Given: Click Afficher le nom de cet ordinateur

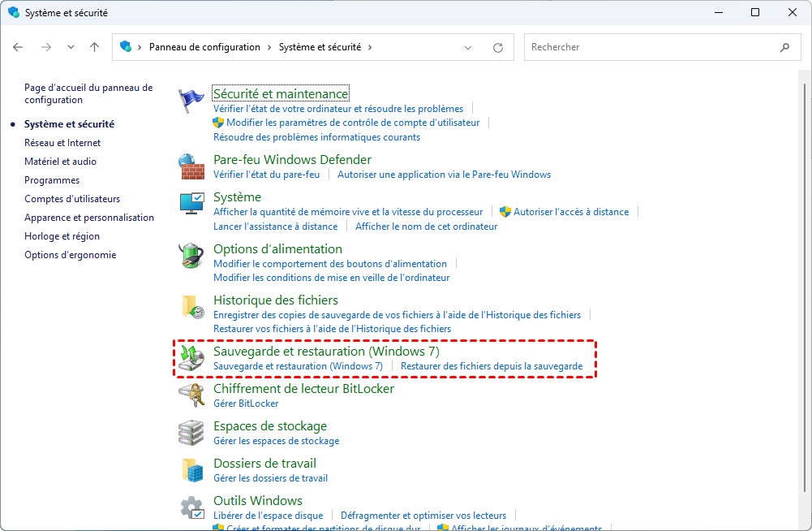Looking at the screenshot, I should 426,227.
